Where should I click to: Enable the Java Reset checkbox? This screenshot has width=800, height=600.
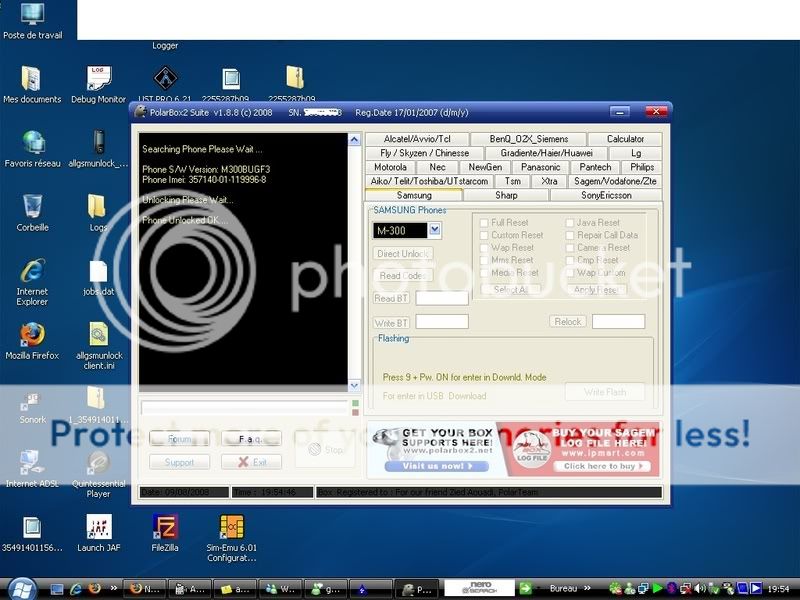click(570, 223)
